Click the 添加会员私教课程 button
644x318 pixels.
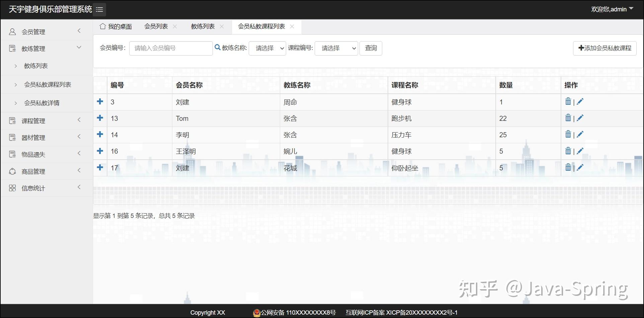coord(604,48)
